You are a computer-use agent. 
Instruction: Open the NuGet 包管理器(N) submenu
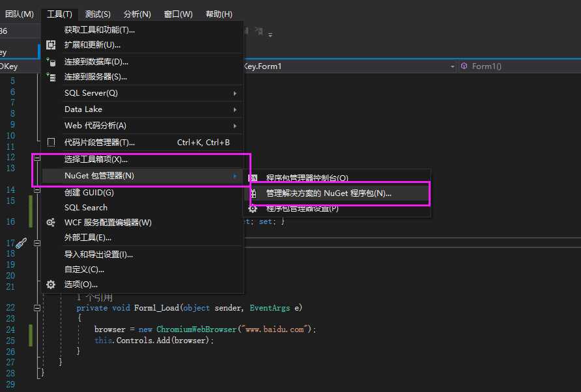coord(142,176)
